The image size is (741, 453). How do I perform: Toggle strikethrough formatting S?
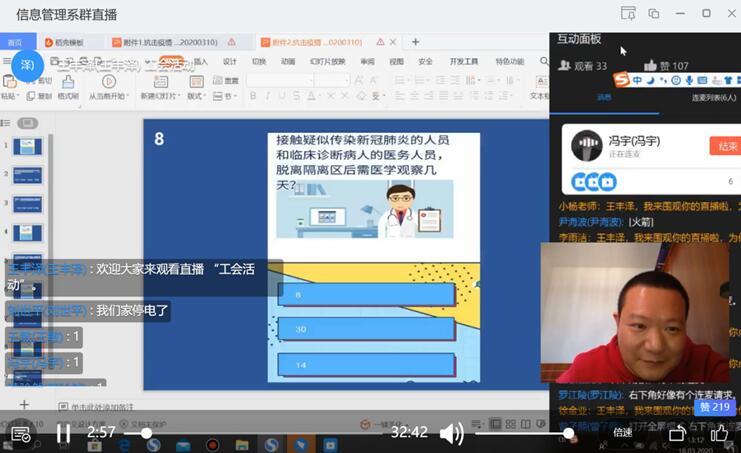pyautogui.click(x=296, y=96)
